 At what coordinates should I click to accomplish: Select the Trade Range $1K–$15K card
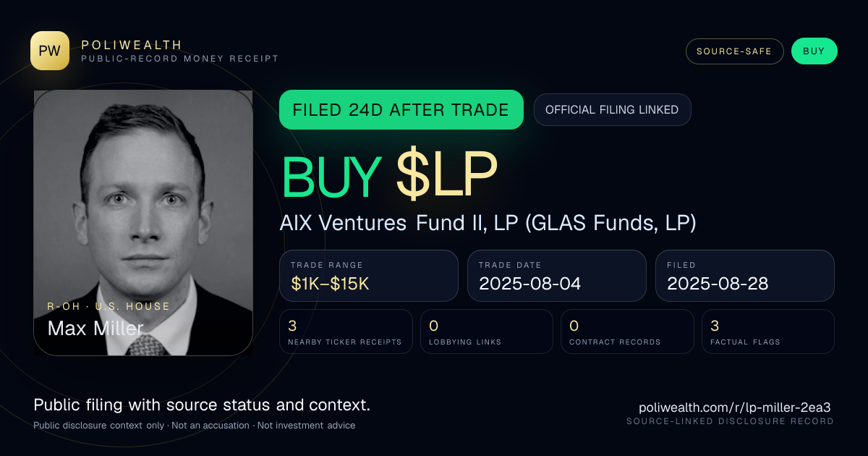pyautogui.click(x=369, y=276)
